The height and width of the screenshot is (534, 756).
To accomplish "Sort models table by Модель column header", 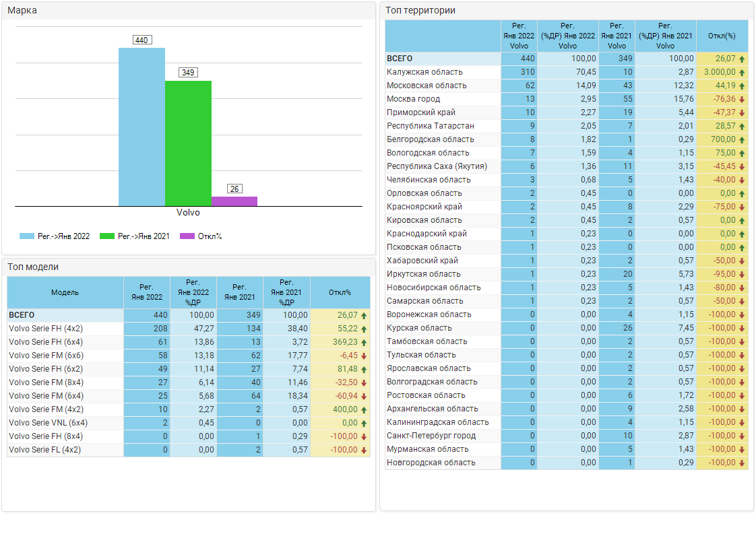I will [x=65, y=292].
